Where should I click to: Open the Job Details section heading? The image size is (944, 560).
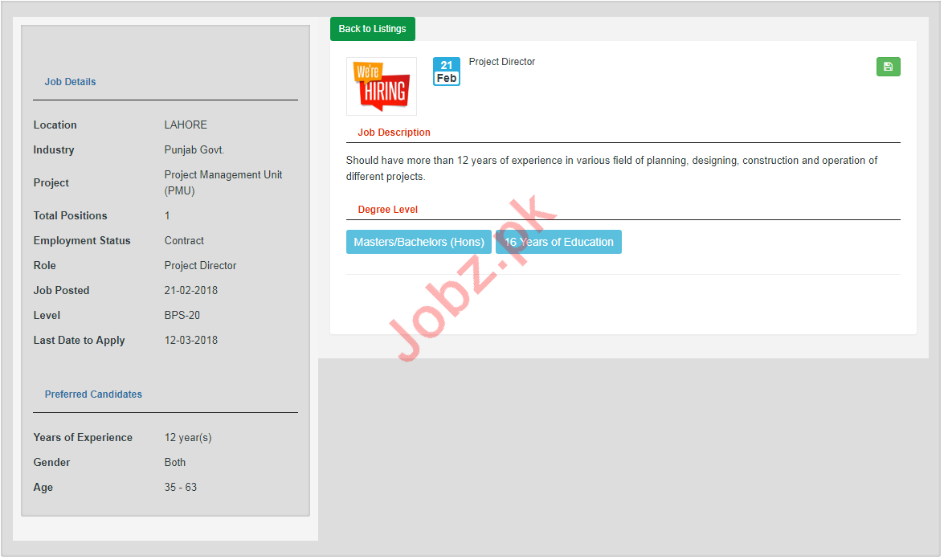70,82
